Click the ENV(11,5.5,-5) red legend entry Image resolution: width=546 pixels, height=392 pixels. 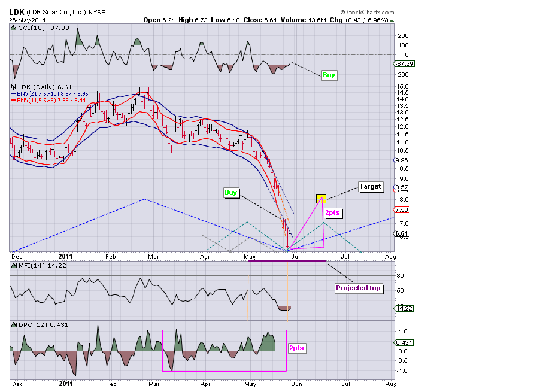click(48, 101)
